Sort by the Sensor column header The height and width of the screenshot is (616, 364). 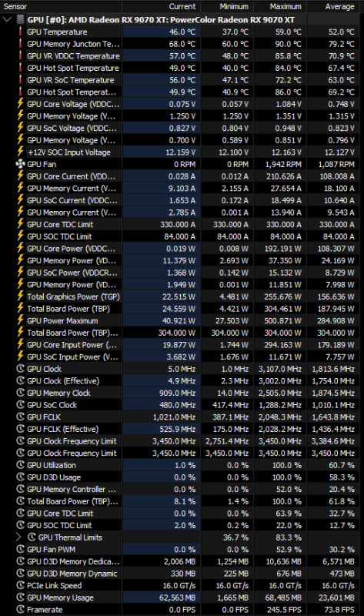coord(61,6)
